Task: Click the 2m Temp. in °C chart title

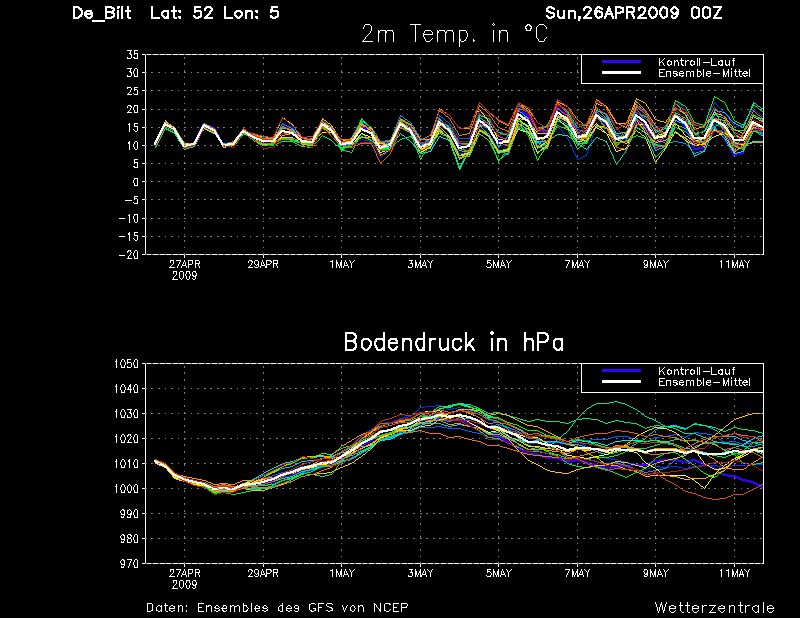Action: click(x=454, y=34)
